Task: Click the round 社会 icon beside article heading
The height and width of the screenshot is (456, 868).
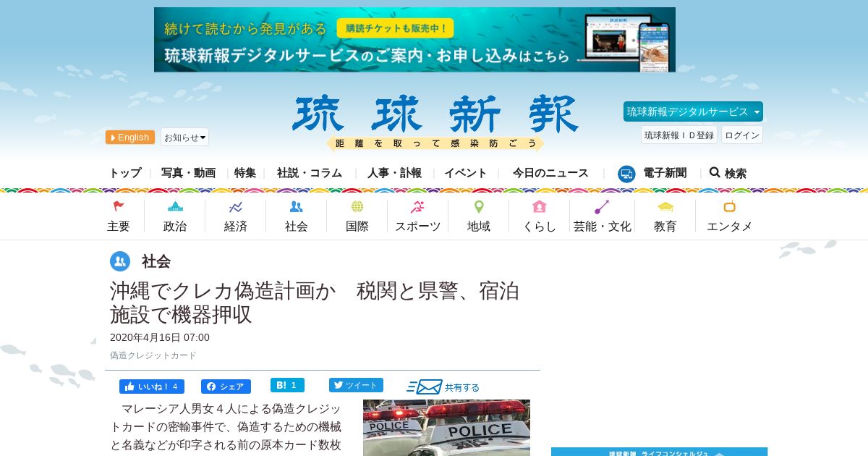Action: (x=120, y=261)
